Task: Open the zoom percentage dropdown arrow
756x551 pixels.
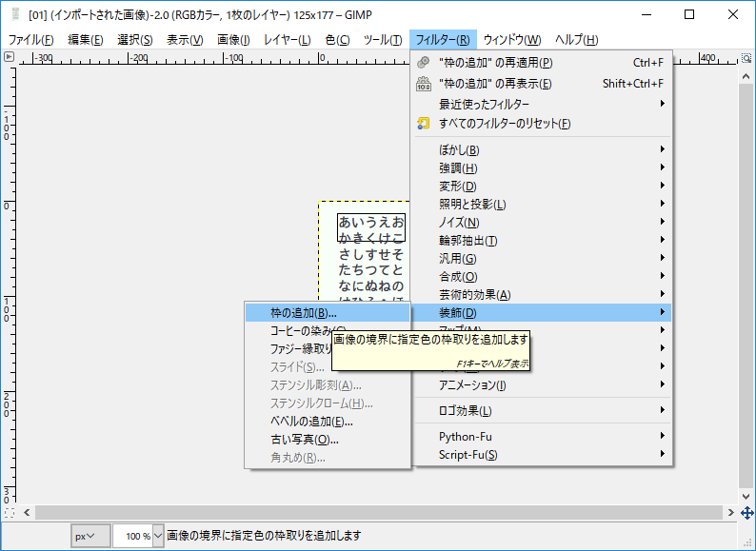Action: tap(158, 536)
